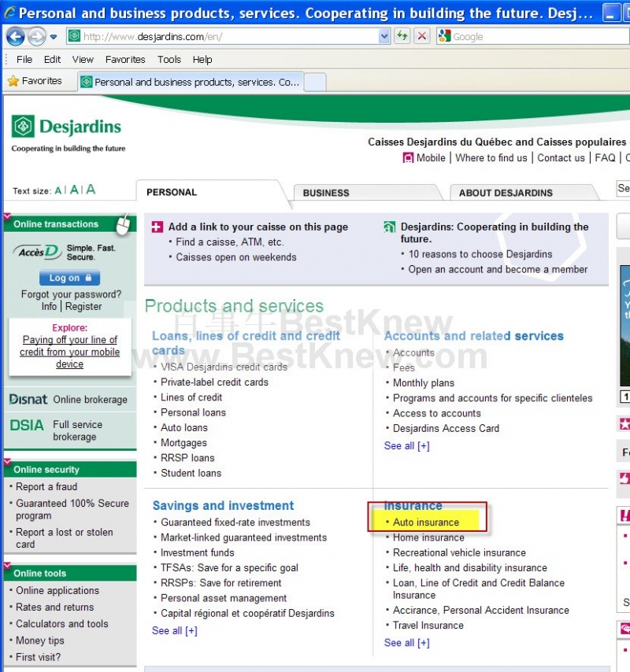Screen dimensions: 630x672
Task: Open Rates and returns link
Action: pos(54,607)
